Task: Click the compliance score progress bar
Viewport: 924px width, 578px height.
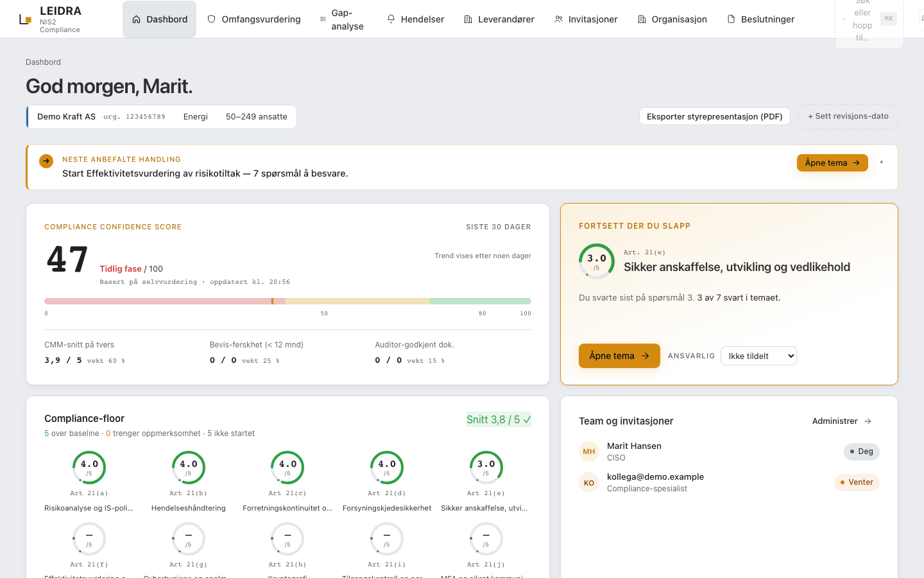Action: click(287, 301)
